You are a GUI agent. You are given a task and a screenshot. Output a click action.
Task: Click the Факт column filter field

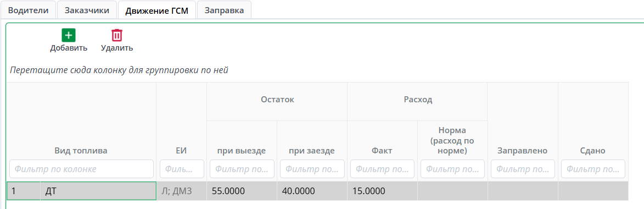tap(382, 169)
